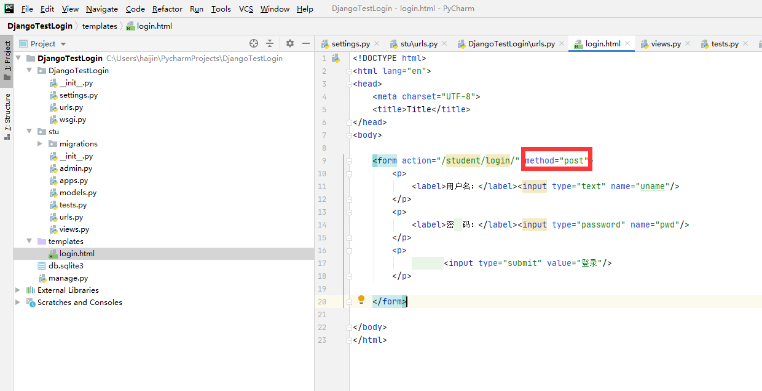Collapse the stu folder
The height and width of the screenshot is (391, 762).
click(29, 132)
